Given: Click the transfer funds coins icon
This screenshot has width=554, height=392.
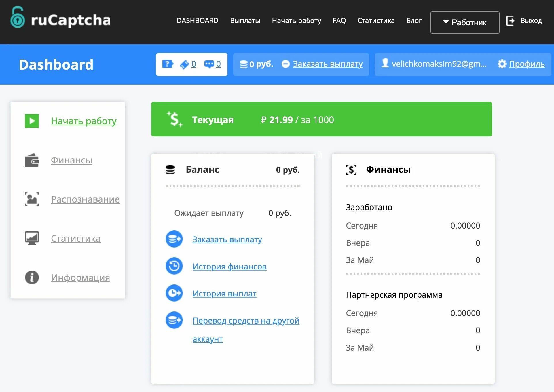Looking at the screenshot, I should pyautogui.click(x=174, y=320).
